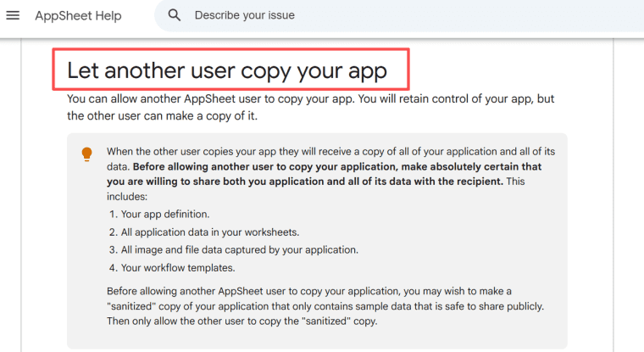
Task: Open the hamburger main menu
Action: pos(13,15)
